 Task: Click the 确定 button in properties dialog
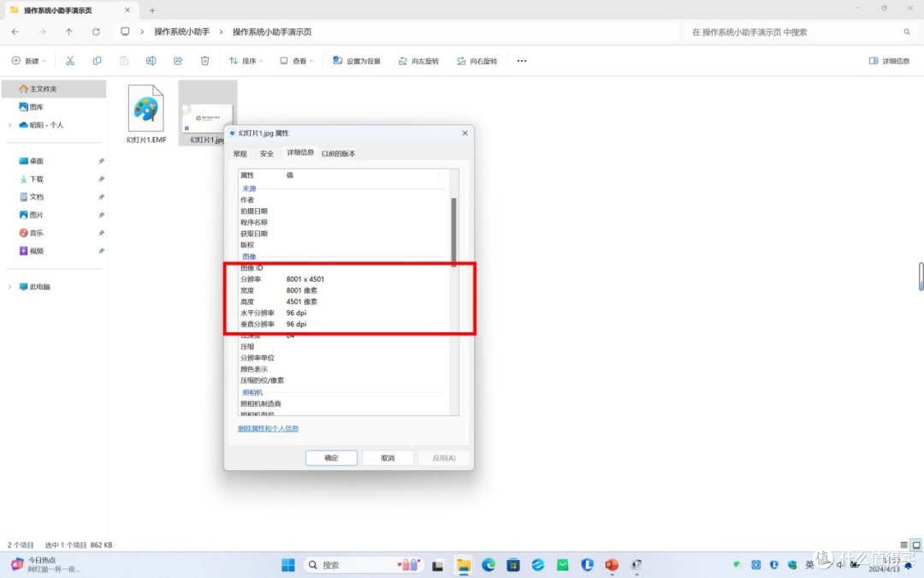point(331,458)
